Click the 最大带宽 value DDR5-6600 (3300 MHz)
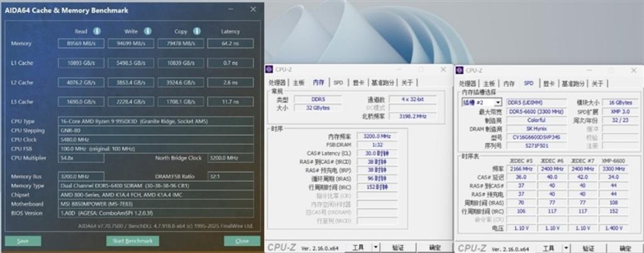The height and width of the screenshot is (253, 644). [x=536, y=112]
